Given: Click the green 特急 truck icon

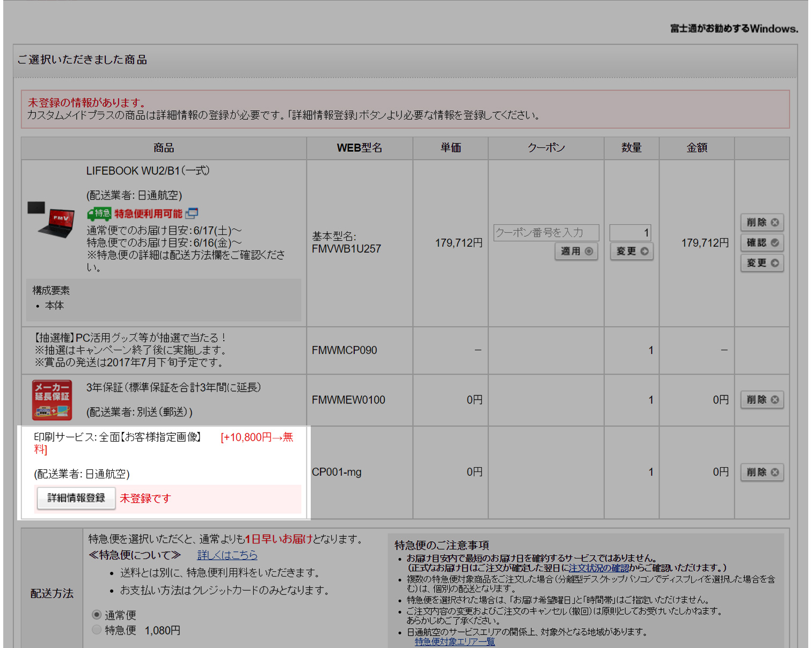Looking at the screenshot, I should coord(99,214).
